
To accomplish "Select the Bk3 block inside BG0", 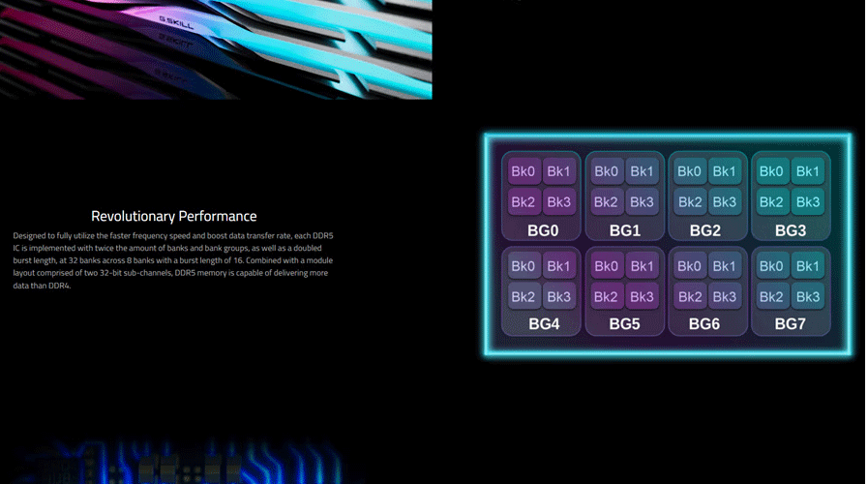I will 559,202.
